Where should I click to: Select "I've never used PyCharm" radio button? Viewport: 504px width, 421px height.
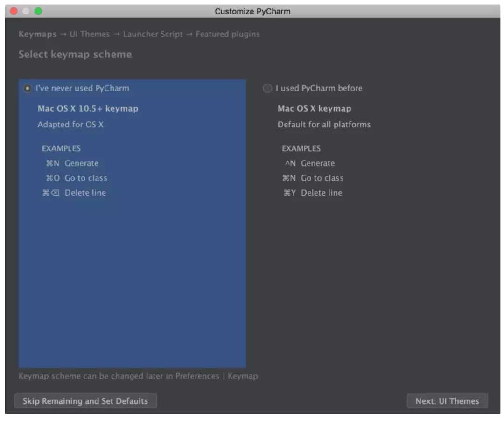[x=28, y=88]
